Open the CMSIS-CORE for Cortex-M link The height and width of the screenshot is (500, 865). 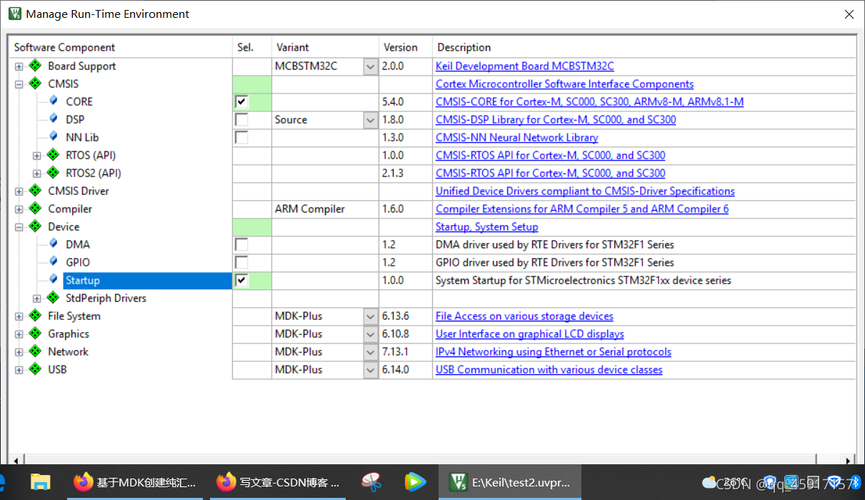pos(589,102)
